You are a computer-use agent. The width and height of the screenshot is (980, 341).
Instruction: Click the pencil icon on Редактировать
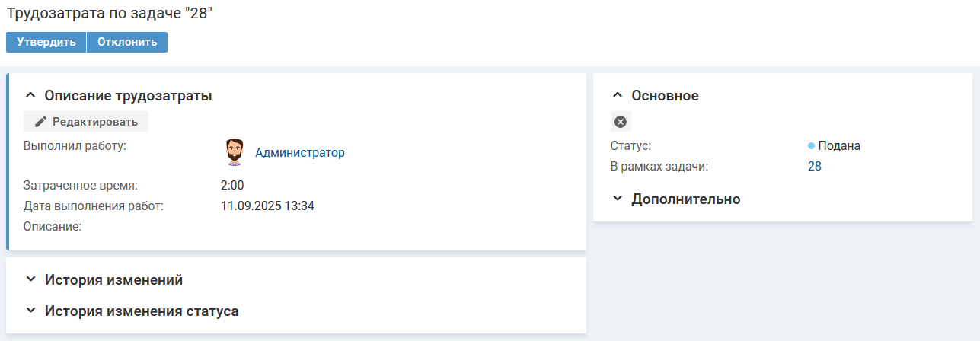[x=41, y=122]
